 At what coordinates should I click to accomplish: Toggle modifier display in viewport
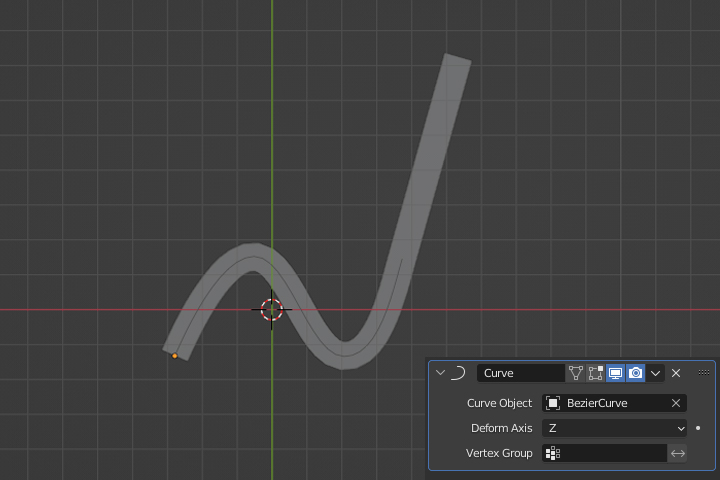click(615, 373)
